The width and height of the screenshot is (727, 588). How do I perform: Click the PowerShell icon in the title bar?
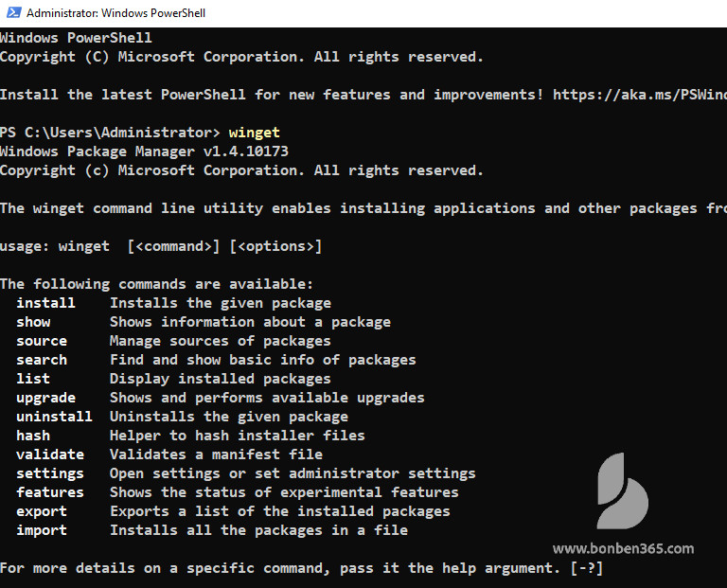pyautogui.click(x=14, y=12)
